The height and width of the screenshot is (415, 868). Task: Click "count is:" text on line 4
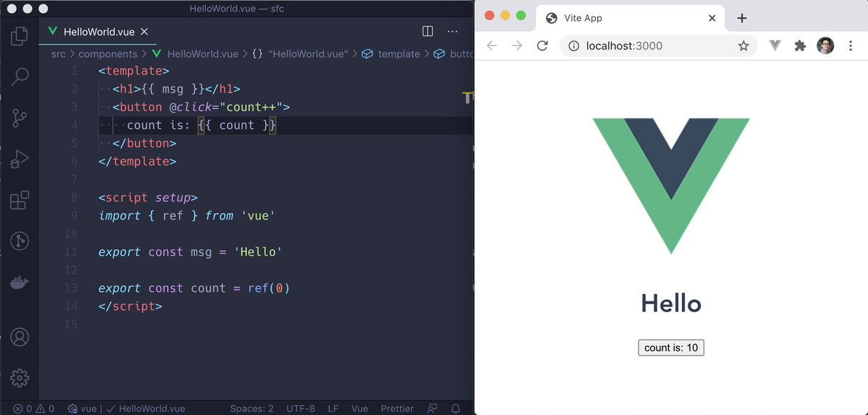tap(159, 125)
